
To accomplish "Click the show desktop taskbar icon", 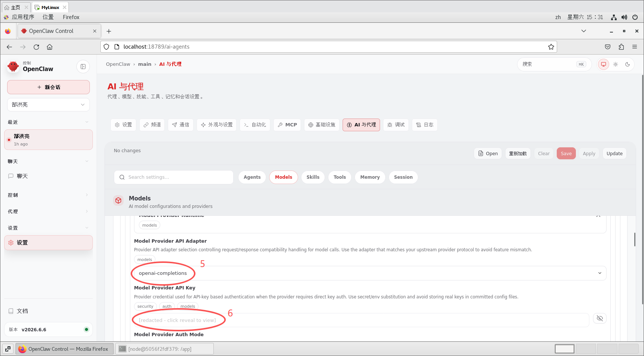I will coord(8,349).
